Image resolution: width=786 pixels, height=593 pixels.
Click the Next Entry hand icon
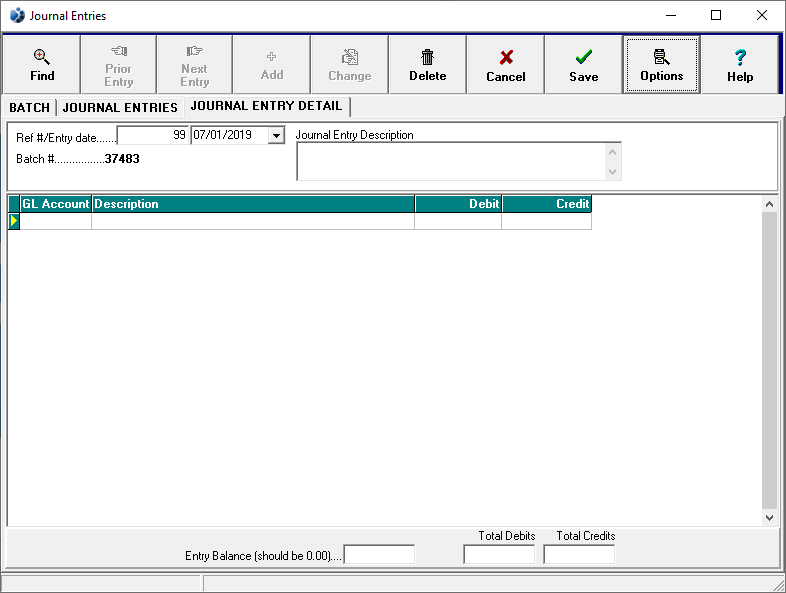pyautogui.click(x=194, y=52)
